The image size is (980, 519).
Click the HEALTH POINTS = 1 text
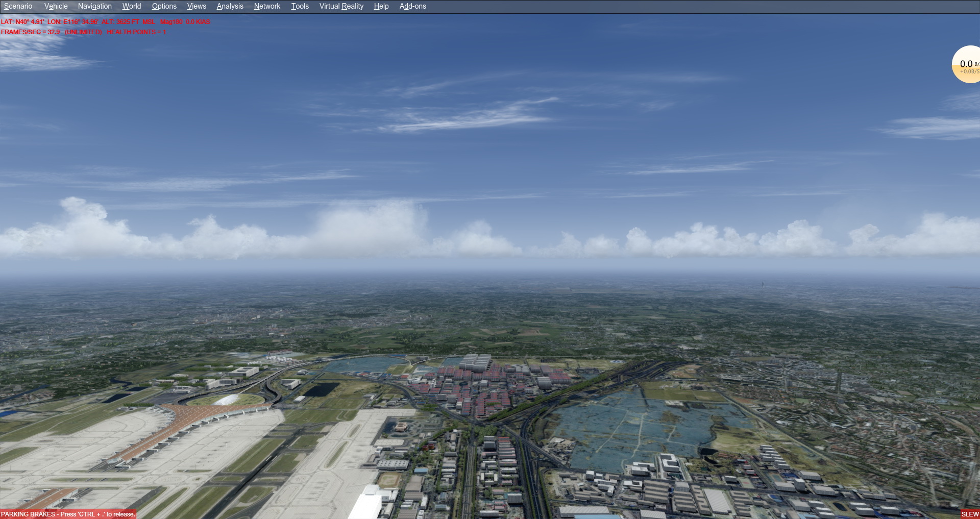(136, 32)
